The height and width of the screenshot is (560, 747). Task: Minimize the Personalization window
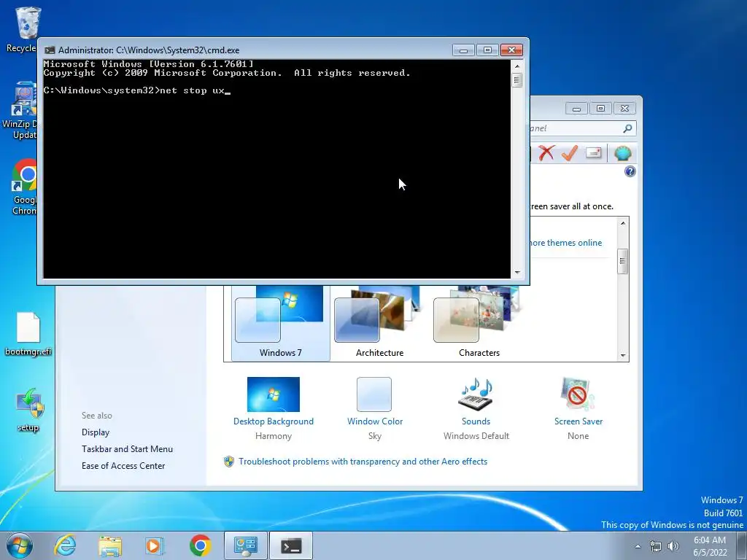coord(576,109)
